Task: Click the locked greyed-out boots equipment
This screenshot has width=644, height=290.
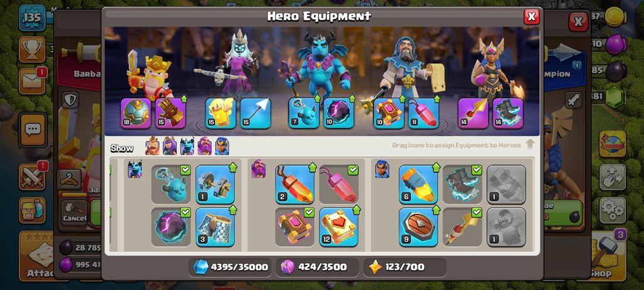Action: (506, 184)
